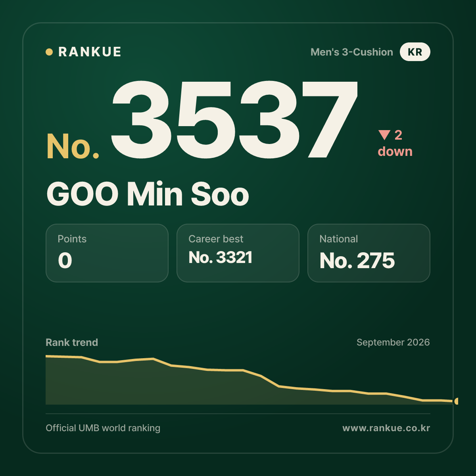The image size is (476, 476).
Task: Select the yellow endpoint marker on trend line
Action: 456,401
